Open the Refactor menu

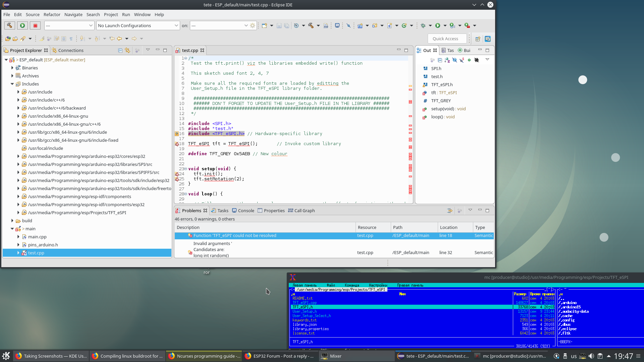point(52,14)
